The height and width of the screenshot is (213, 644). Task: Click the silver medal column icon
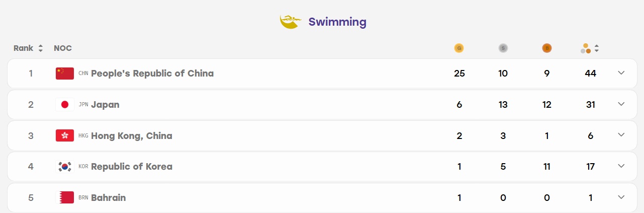pos(503,48)
